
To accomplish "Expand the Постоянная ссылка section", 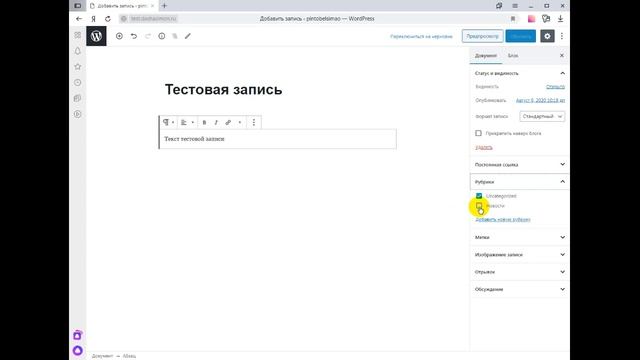I will click(x=519, y=164).
